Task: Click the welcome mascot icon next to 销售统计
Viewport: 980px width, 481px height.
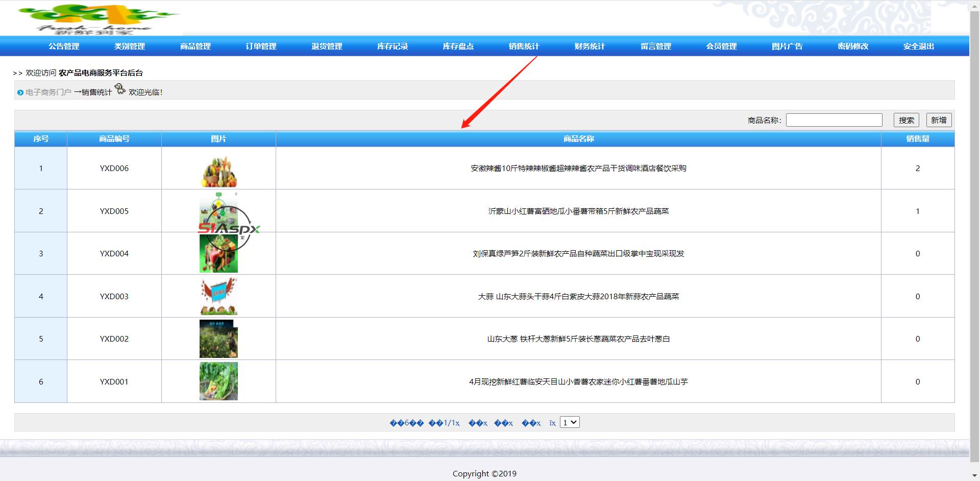Action: point(120,89)
